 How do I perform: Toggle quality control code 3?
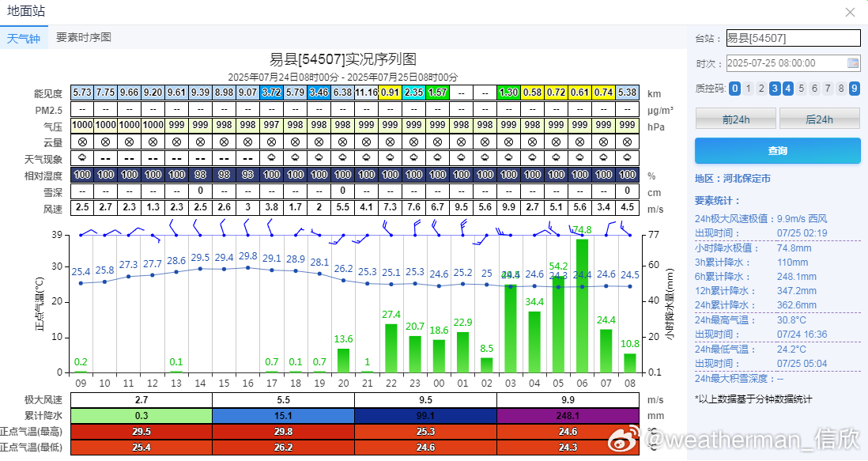coord(775,88)
